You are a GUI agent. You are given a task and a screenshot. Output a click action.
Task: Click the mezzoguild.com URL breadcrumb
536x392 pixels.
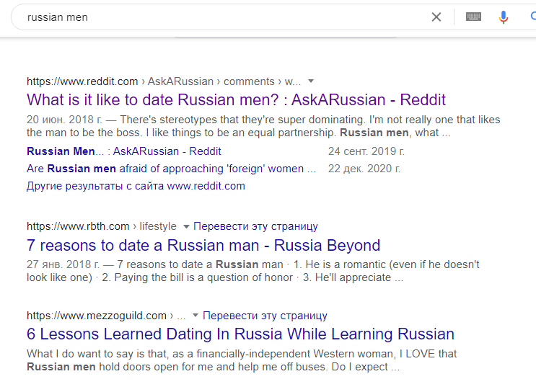97,316
